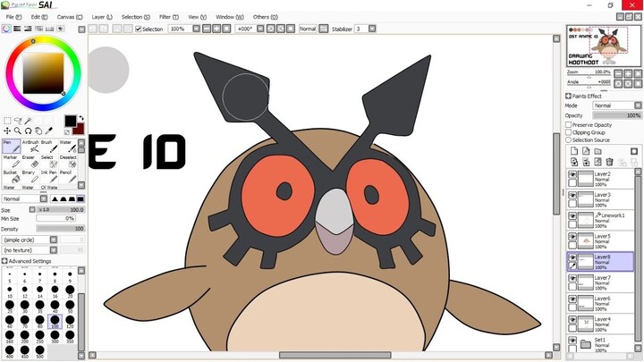Open the rotation angle dropdown

tap(260, 29)
